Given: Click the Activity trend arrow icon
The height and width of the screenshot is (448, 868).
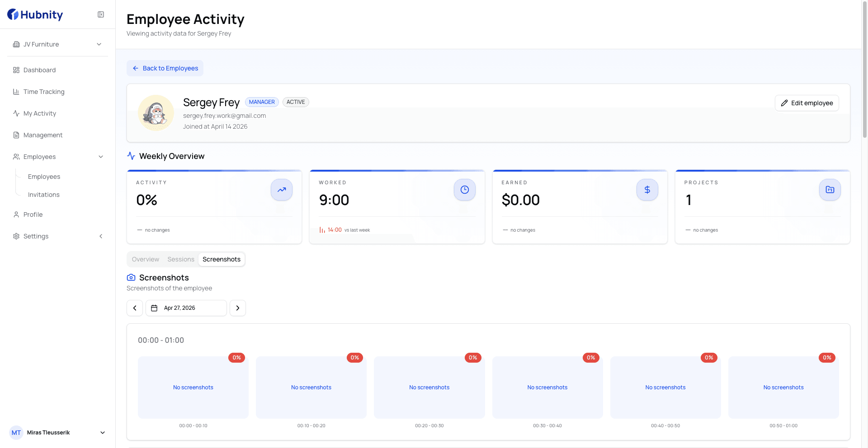Looking at the screenshot, I should click(282, 190).
